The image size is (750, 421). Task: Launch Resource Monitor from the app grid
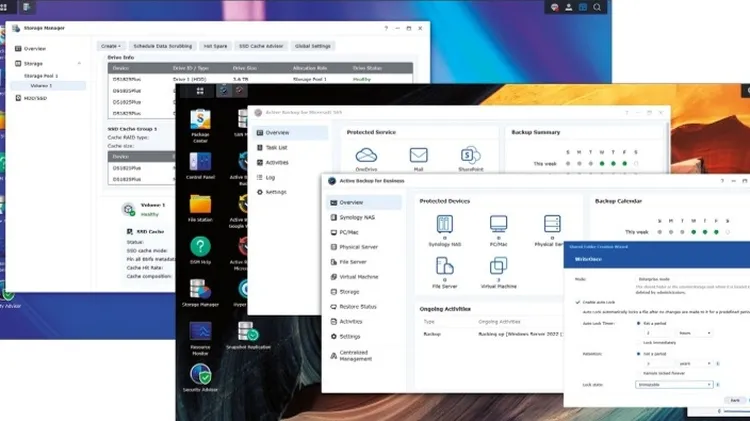click(x=200, y=331)
